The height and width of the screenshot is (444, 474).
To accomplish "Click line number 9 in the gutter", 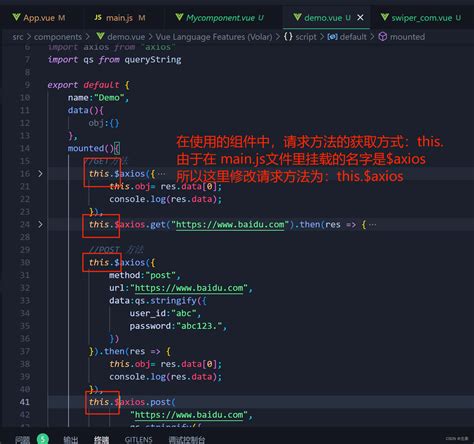I will pos(27,85).
